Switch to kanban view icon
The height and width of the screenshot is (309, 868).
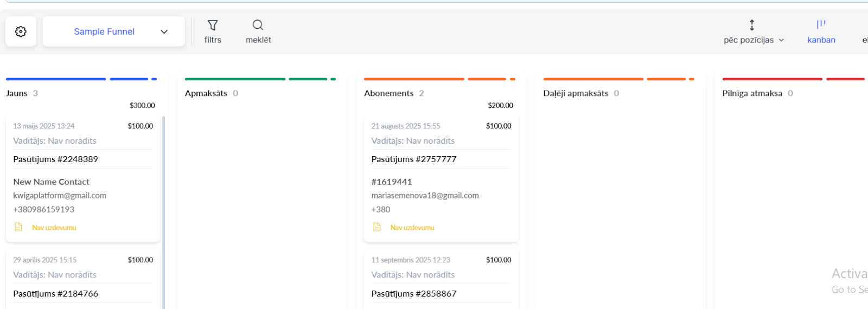(821, 24)
